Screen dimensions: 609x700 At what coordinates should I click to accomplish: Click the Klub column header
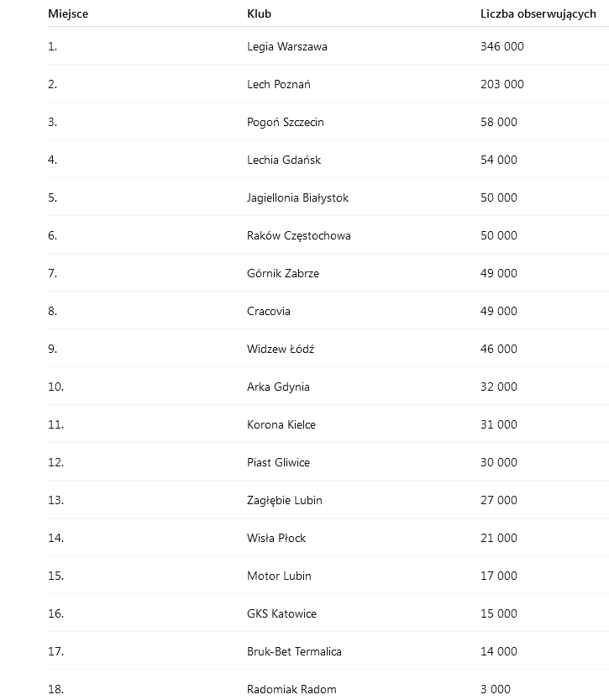pyautogui.click(x=259, y=14)
